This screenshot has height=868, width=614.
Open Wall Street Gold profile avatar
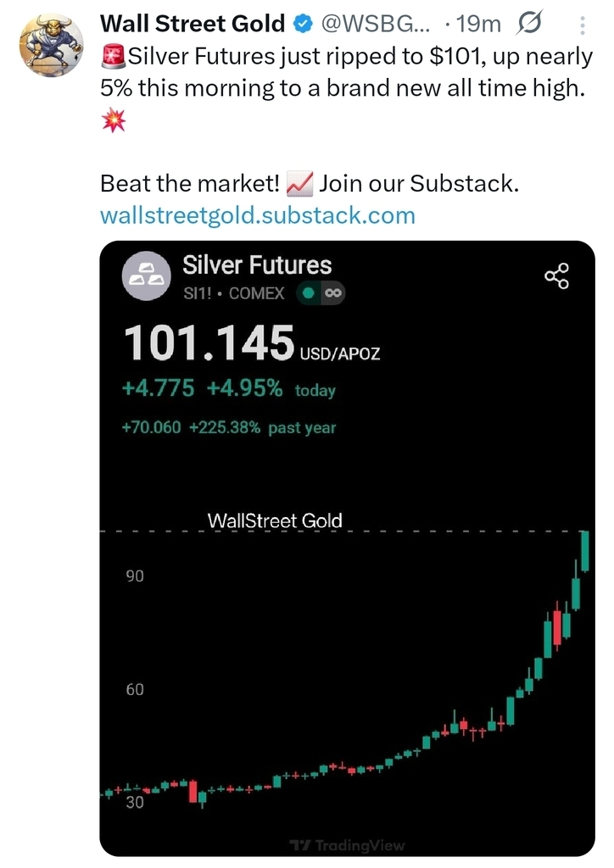pyautogui.click(x=51, y=45)
